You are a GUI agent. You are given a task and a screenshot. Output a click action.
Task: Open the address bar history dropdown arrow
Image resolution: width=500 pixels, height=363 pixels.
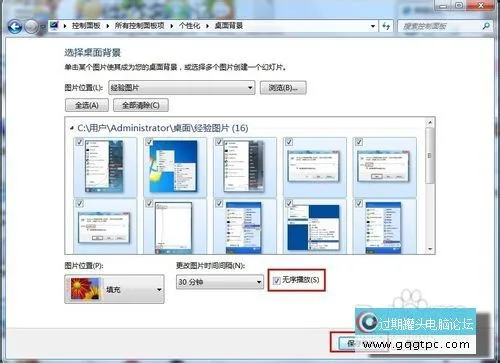click(x=373, y=26)
